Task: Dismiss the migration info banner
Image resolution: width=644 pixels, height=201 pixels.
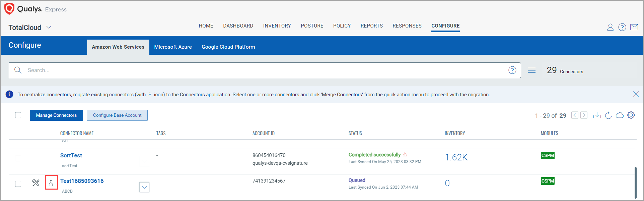Action: pos(636,94)
